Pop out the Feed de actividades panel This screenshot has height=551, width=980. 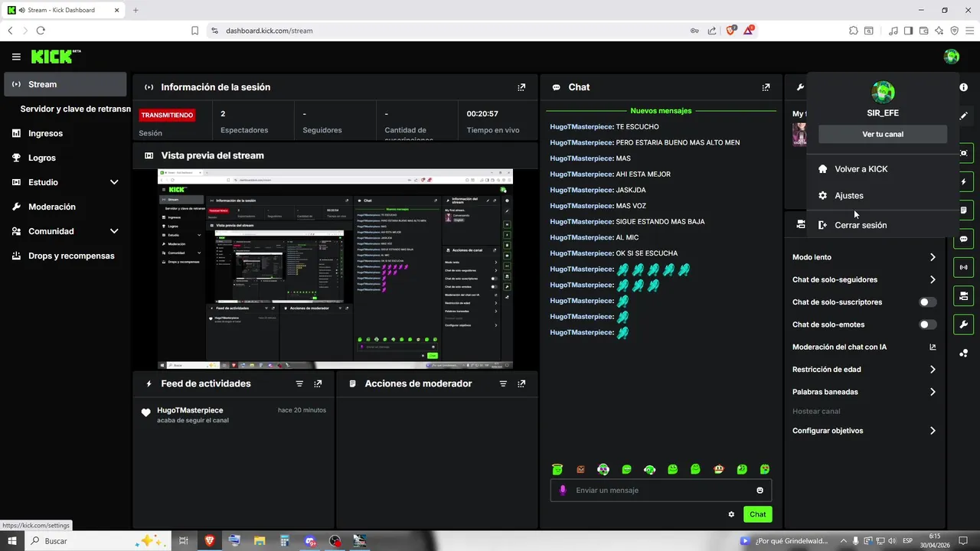(x=318, y=383)
